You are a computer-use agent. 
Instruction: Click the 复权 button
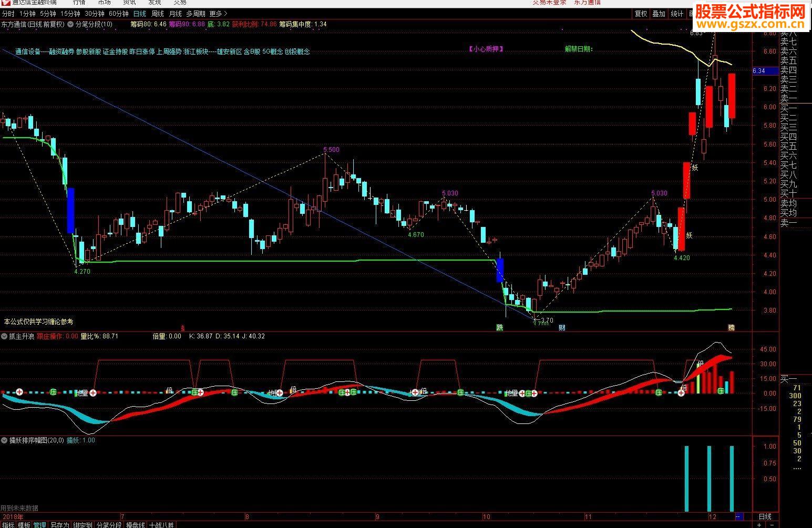[x=641, y=14]
